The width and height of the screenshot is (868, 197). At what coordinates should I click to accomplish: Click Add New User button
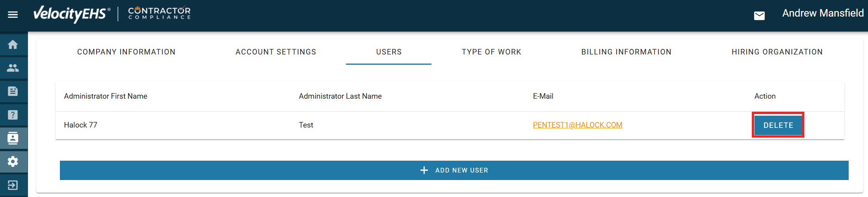click(454, 170)
